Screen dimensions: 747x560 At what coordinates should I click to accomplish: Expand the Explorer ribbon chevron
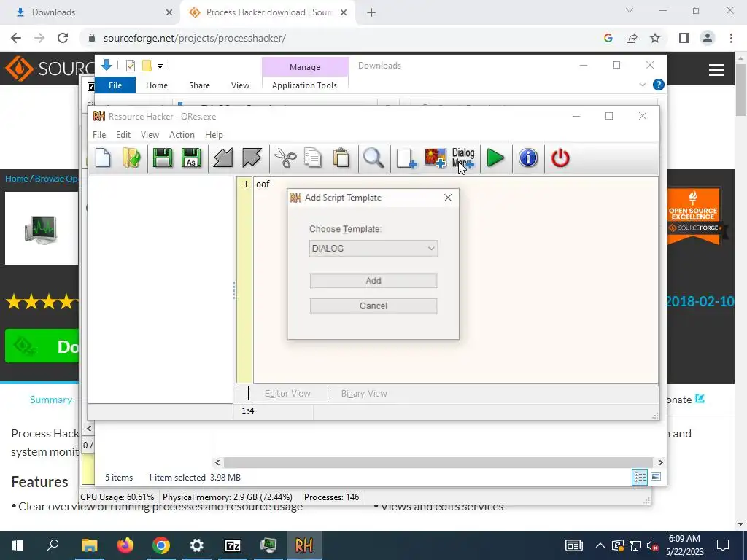(642, 85)
